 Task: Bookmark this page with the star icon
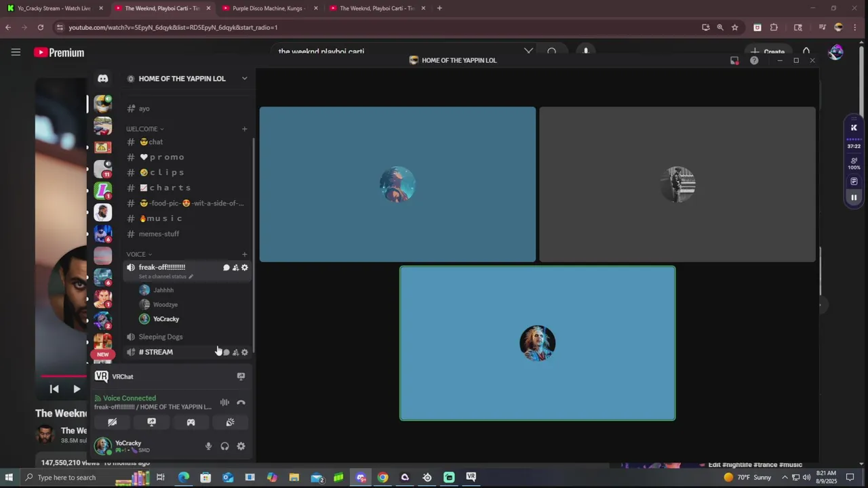(x=734, y=27)
